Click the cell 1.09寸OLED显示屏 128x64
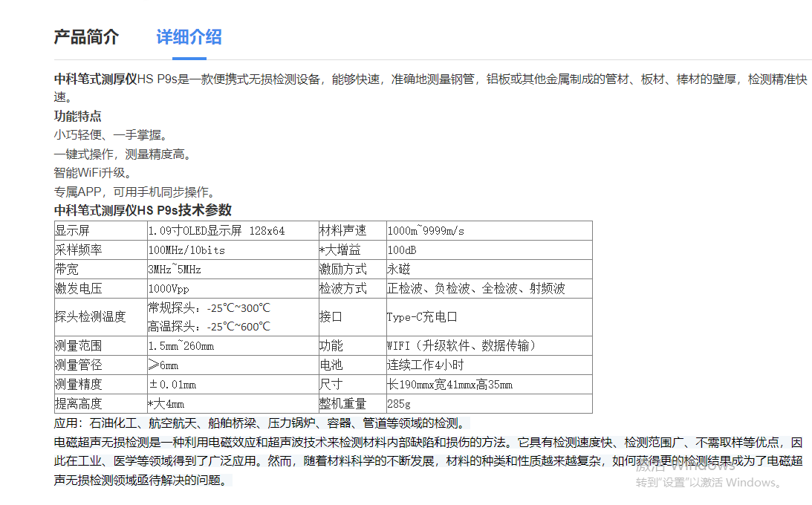The width and height of the screenshot is (812, 505). pos(233,231)
